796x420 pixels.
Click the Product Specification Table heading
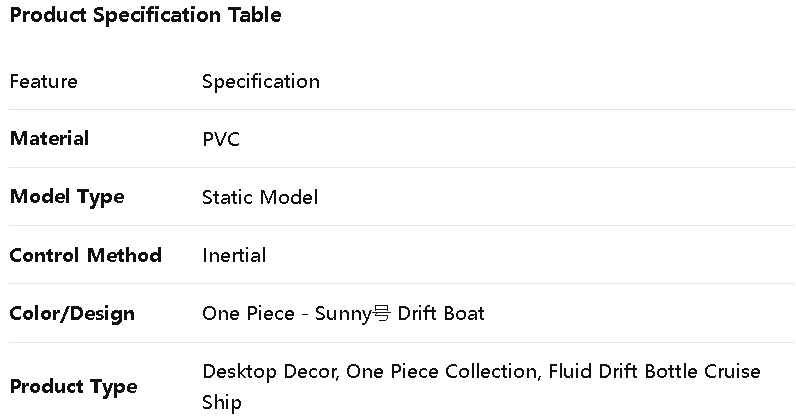(145, 15)
